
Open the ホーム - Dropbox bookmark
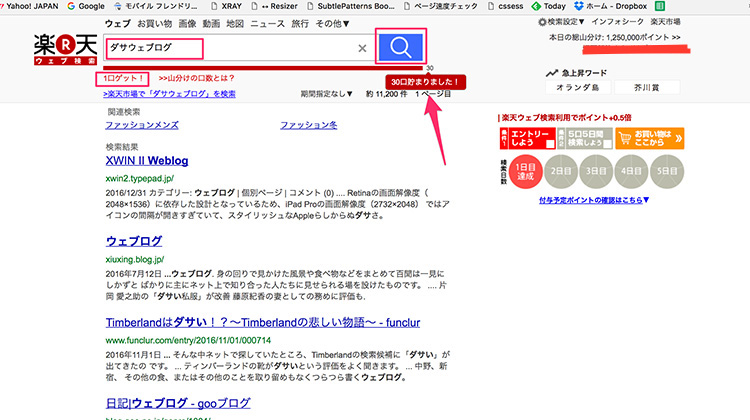pos(610,6)
